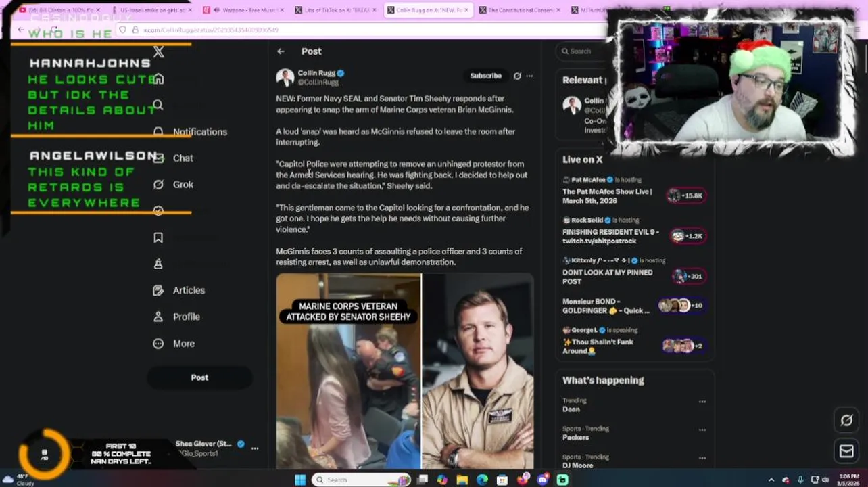Show hidden system tray icons
The width and height of the screenshot is (868, 487).
[771, 480]
